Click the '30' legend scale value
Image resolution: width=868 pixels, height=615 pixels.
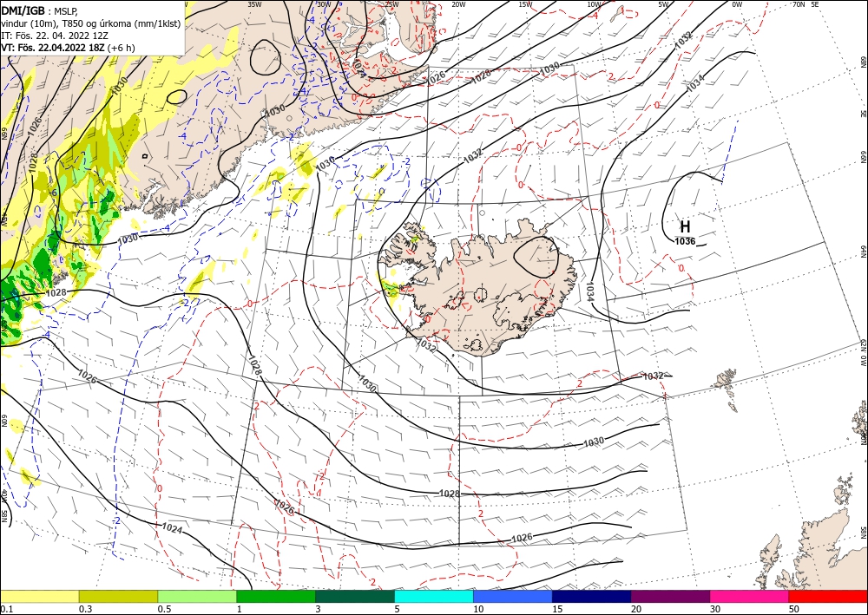point(715,609)
